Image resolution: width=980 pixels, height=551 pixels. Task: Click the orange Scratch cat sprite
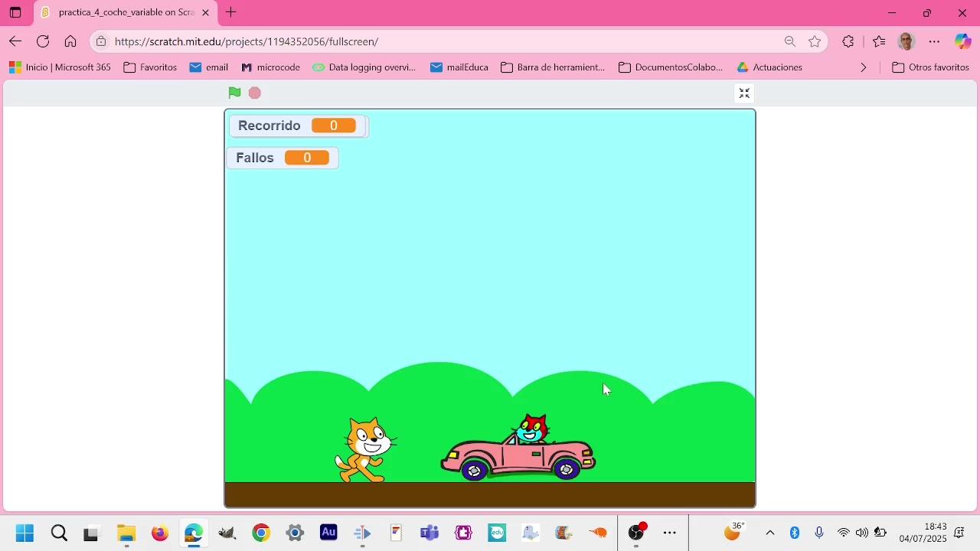click(365, 451)
